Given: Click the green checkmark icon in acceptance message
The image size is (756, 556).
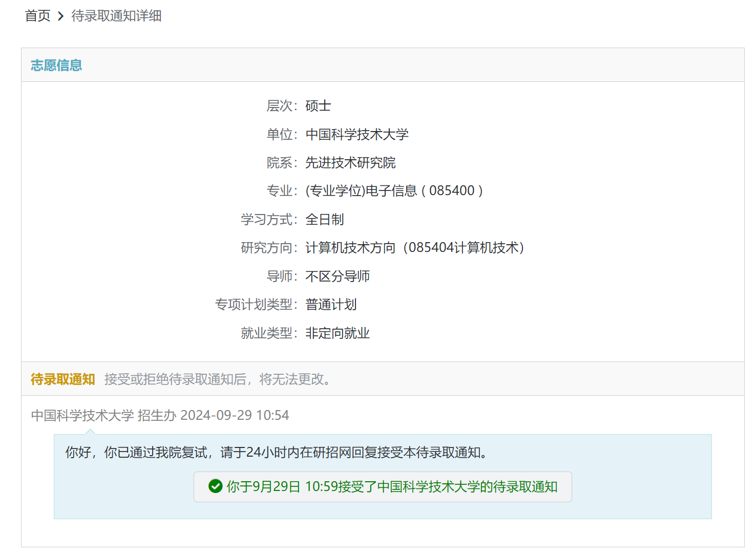Looking at the screenshot, I should coord(215,486).
